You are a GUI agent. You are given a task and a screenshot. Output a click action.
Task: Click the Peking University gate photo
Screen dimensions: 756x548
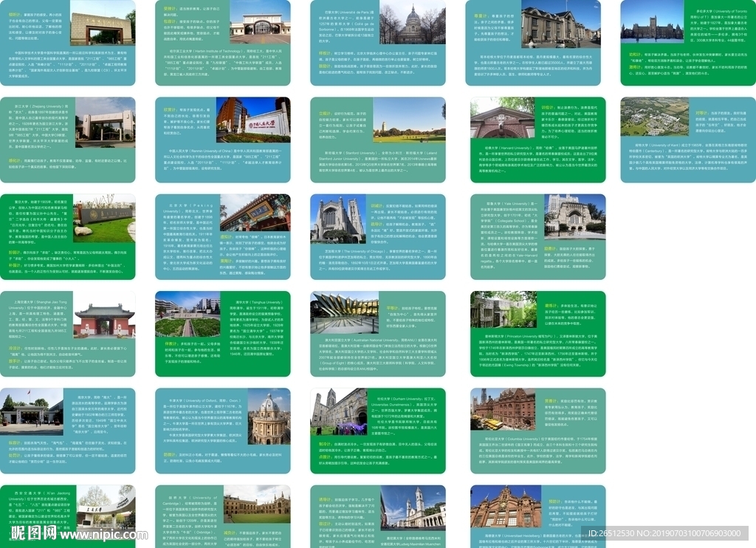point(255,213)
